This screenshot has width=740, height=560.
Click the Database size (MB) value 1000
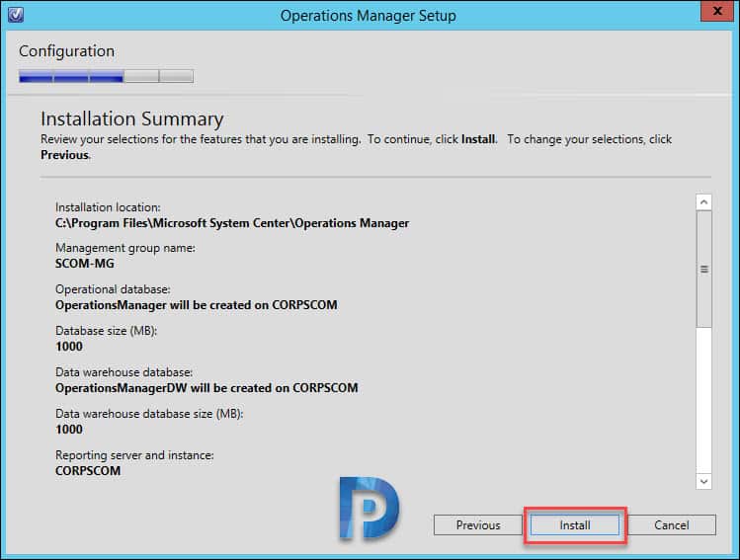point(69,347)
